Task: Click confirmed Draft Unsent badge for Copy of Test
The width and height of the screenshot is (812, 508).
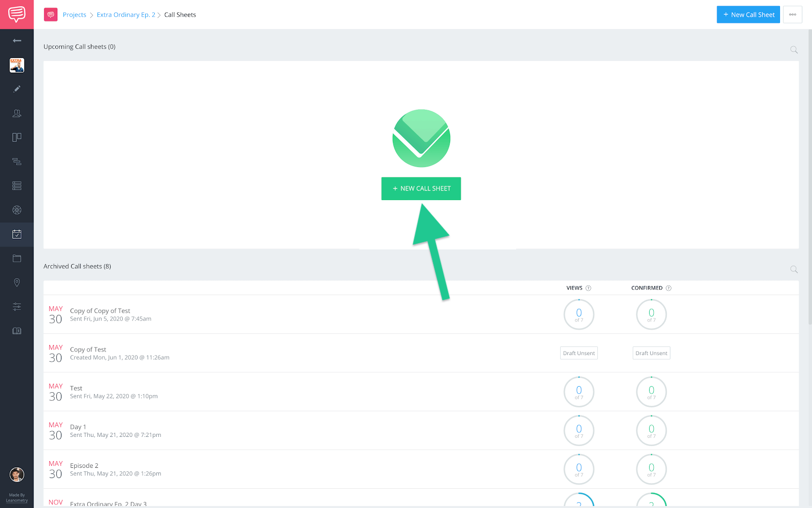Action: coord(652,353)
